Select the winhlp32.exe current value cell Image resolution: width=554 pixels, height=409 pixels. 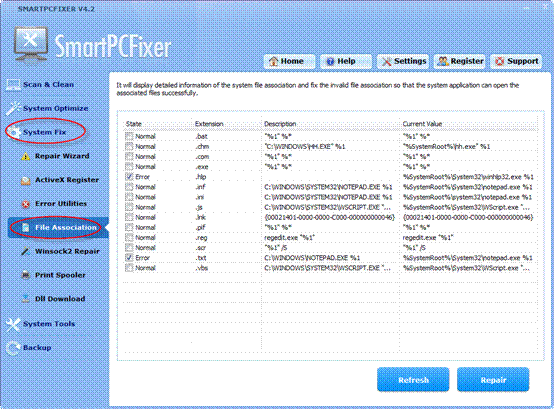[x=468, y=177]
